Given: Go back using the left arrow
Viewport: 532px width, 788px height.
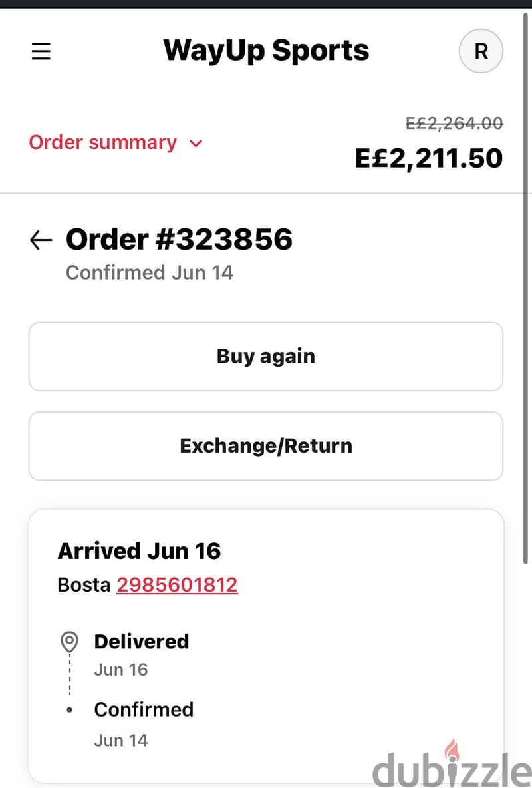Looking at the screenshot, I should pyautogui.click(x=41, y=240).
